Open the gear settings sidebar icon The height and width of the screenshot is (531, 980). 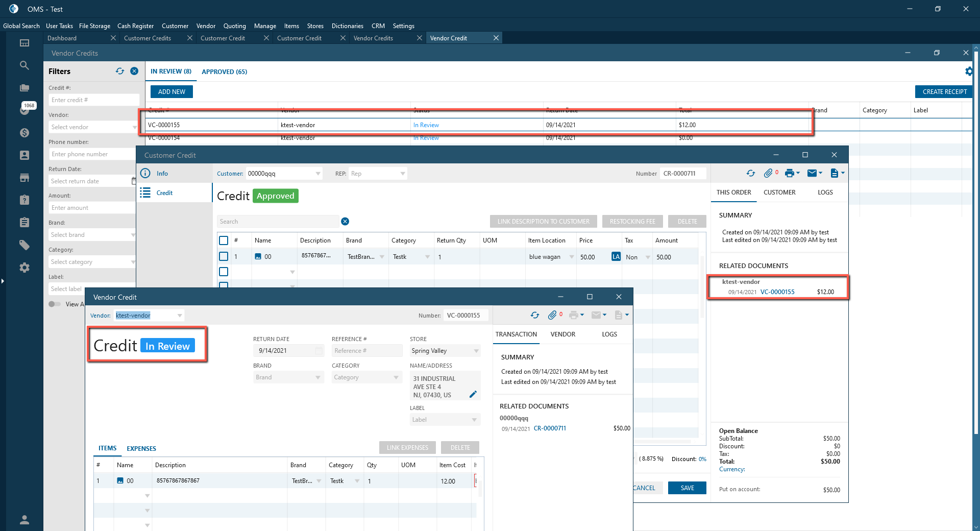point(24,268)
